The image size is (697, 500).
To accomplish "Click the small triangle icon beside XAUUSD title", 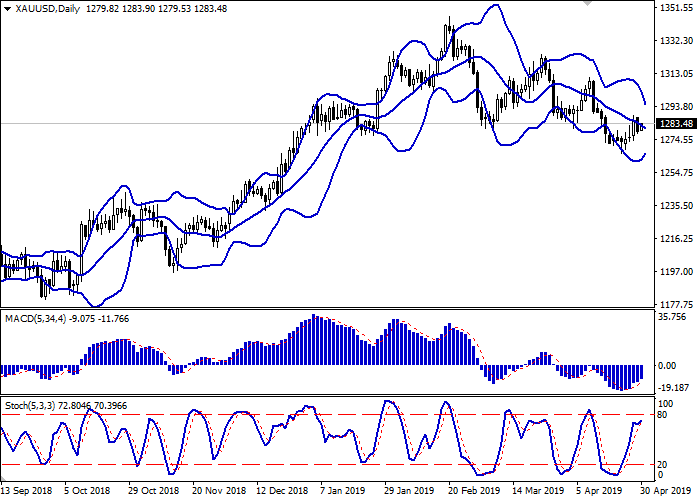I will pyautogui.click(x=6, y=9).
